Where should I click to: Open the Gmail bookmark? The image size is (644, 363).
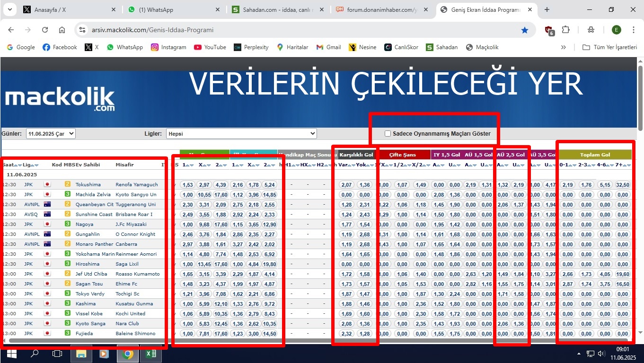(x=328, y=47)
